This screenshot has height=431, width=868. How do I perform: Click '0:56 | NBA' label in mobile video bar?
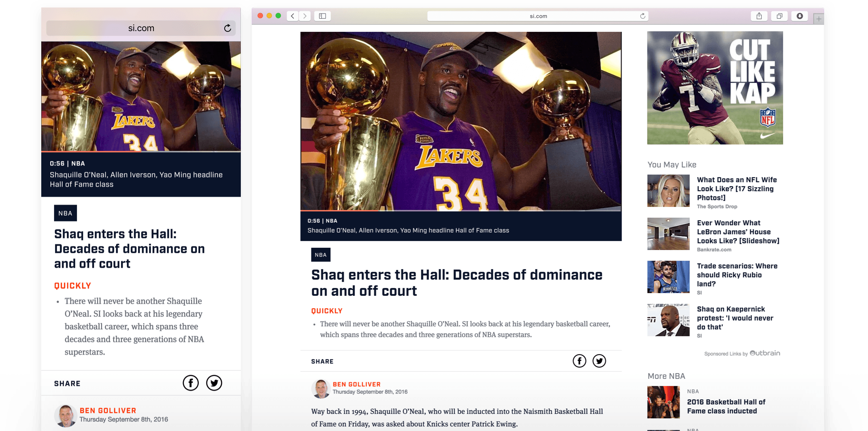[67, 163]
